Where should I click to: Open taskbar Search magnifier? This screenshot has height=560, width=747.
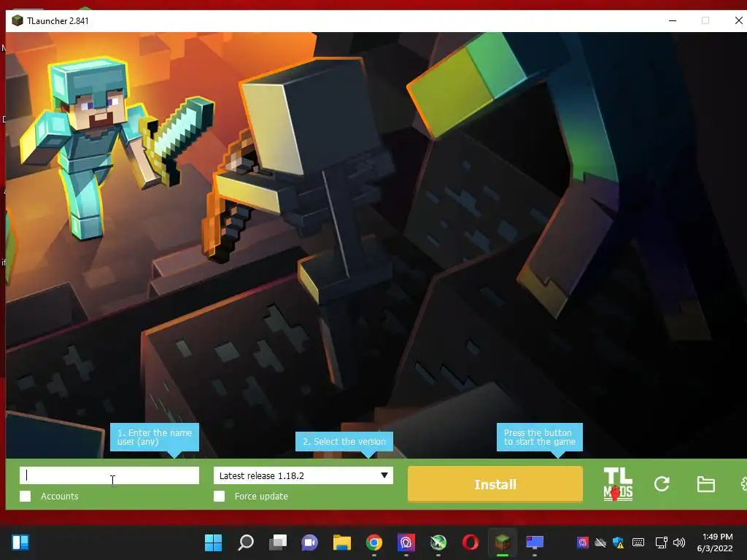click(x=246, y=542)
